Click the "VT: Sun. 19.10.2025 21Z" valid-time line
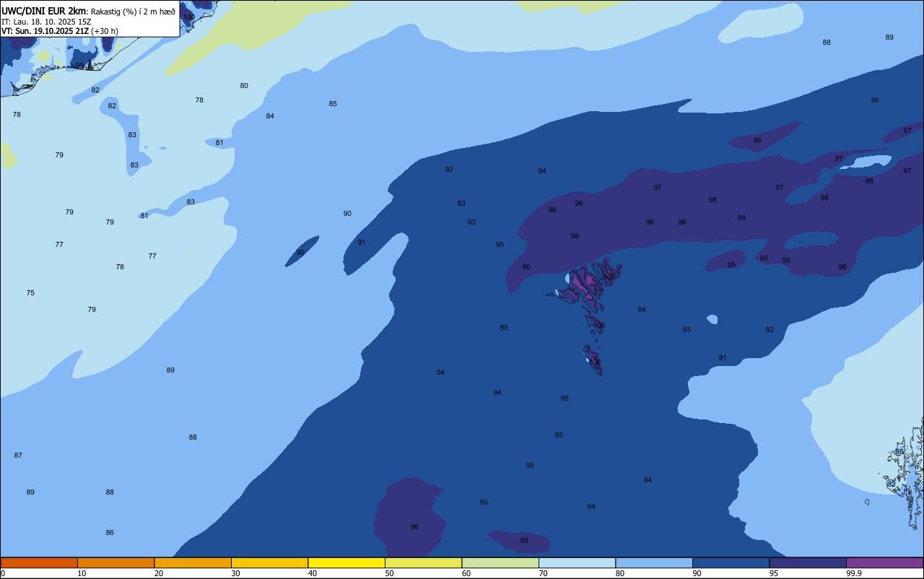The height and width of the screenshot is (579, 924). 45,31
